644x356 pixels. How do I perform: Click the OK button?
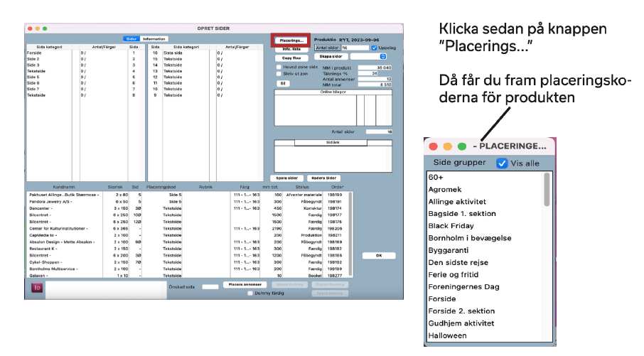(x=378, y=255)
